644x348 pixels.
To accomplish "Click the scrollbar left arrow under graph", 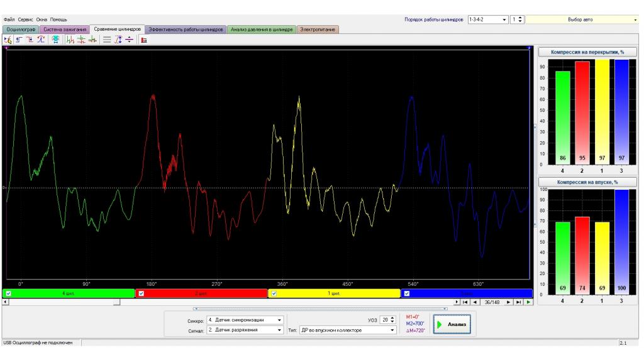I will (5, 302).
